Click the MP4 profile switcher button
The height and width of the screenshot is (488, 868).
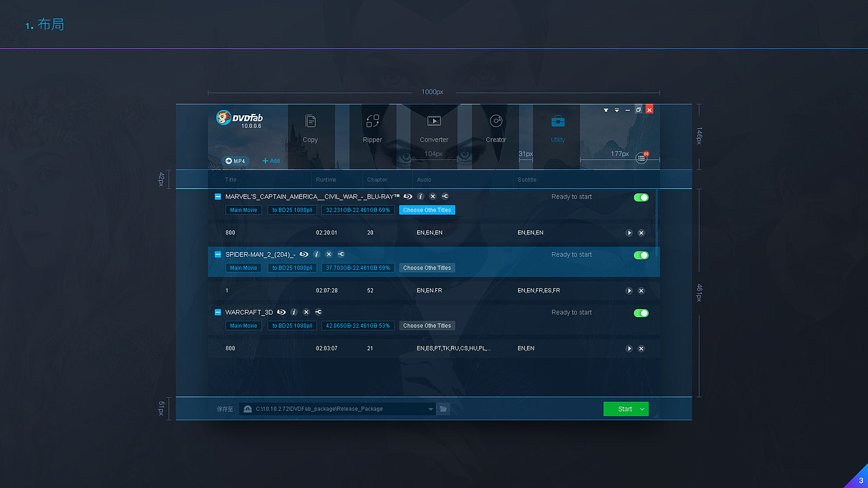click(x=235, y=161)
